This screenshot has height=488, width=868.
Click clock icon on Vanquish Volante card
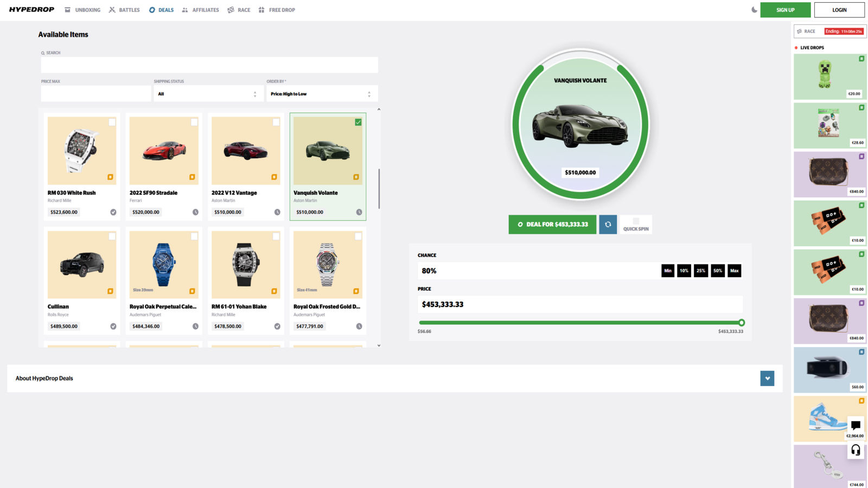point(359,212)
